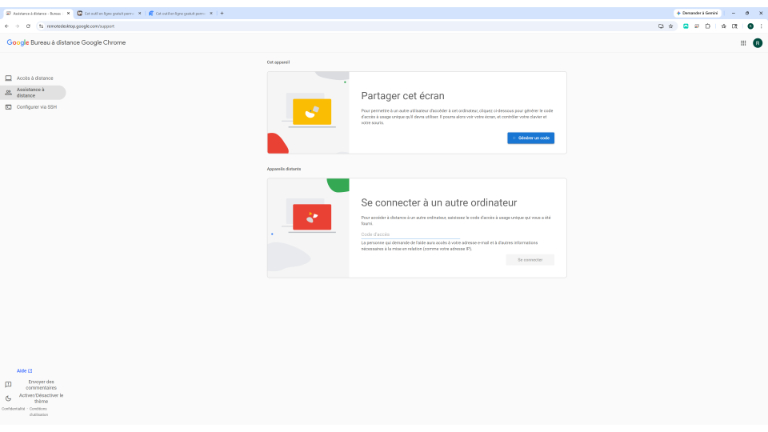This screenshot has width=768, height=432.
Task: Open the Chrome three-dot menu
Action: pos(762,26)
